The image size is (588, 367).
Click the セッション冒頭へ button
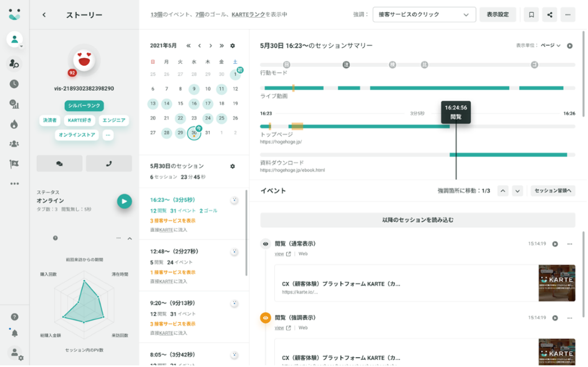553,191
